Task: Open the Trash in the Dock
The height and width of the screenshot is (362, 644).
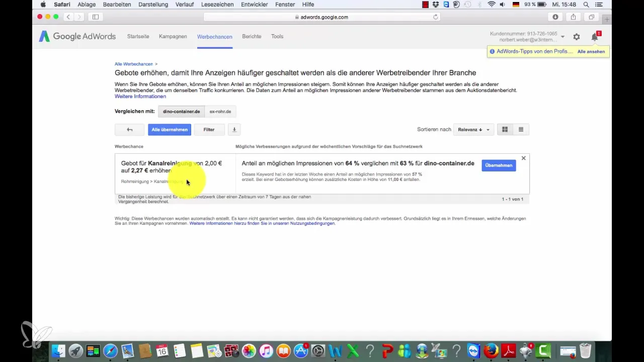Action: [x=585, y=351]
